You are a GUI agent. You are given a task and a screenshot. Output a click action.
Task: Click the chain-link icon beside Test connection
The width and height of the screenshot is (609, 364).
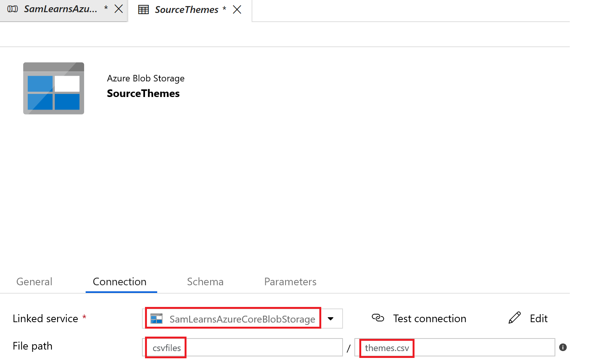click(378, 318)
